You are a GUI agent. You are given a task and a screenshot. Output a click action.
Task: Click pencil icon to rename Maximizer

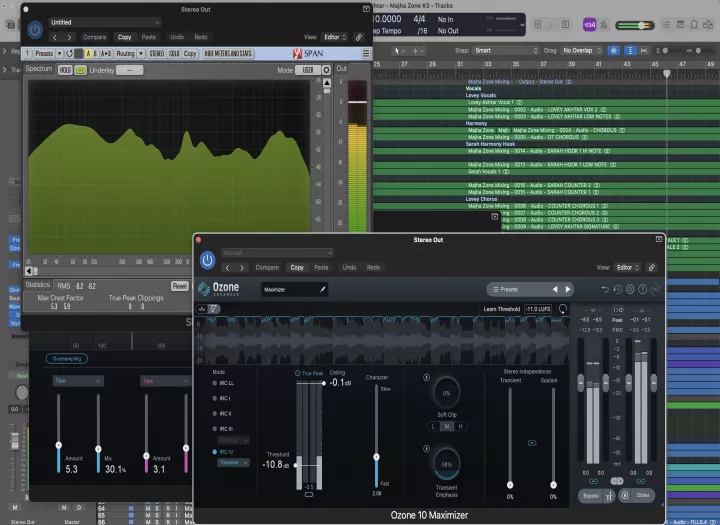[322, 289]
